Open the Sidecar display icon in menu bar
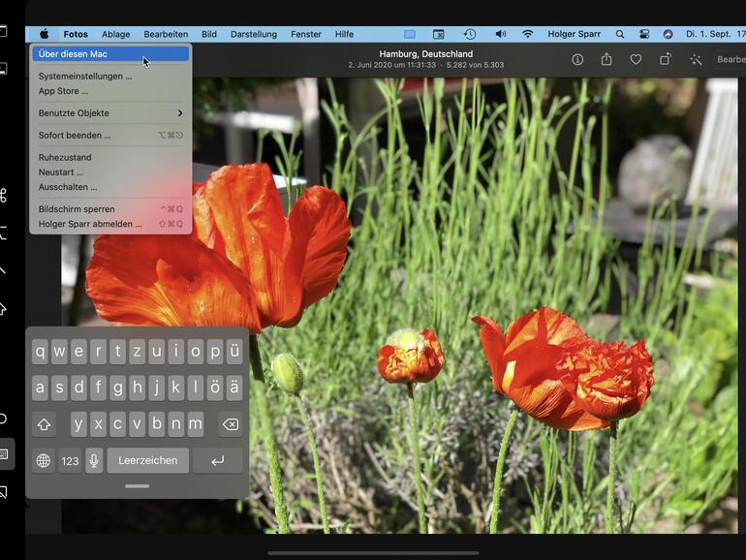The image size is (746, 560). (410, 34)
